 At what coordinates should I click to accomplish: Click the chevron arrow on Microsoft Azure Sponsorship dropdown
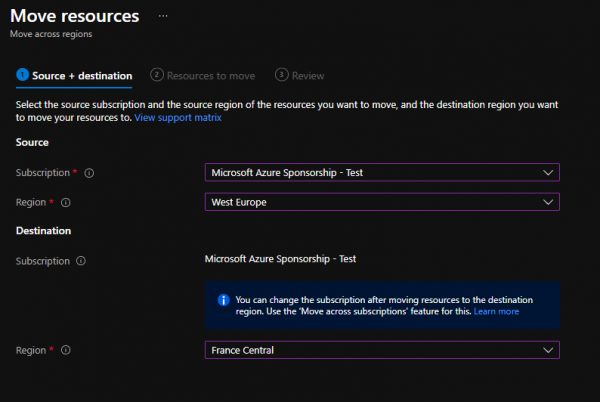548,173
